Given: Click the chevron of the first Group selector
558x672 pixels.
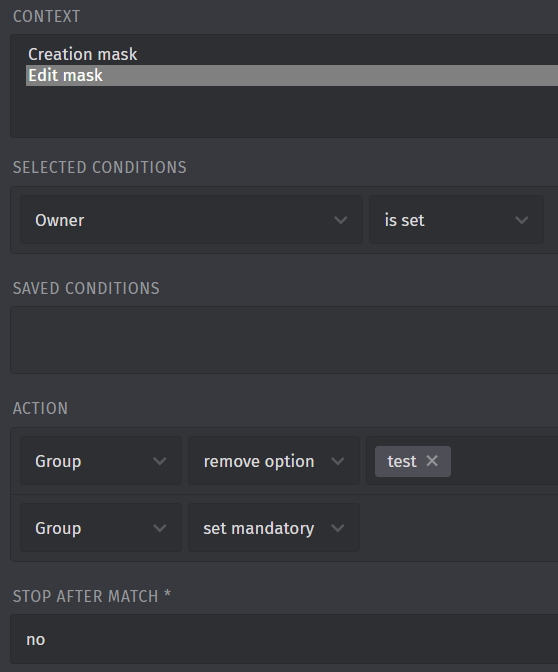Looking at the screenshot, I should [160, 461].
